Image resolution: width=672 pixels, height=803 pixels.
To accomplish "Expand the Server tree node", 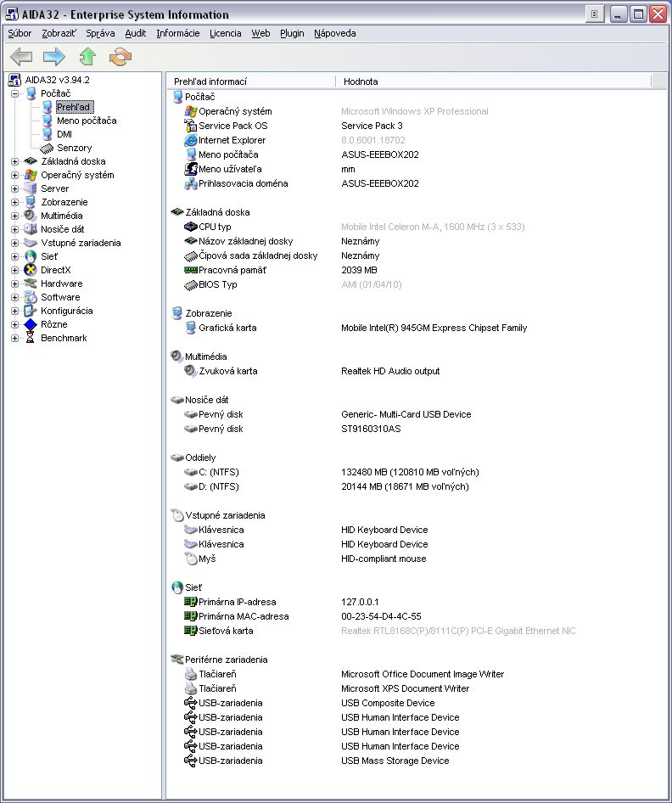I will coord(14,188).
